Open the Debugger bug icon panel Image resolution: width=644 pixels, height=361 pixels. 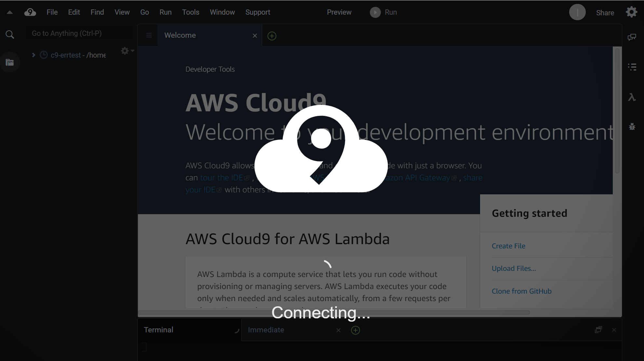click(632, 127)
